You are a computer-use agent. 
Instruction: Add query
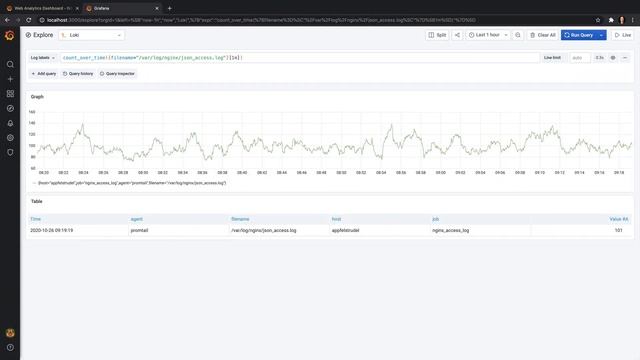tap(44, 74)
